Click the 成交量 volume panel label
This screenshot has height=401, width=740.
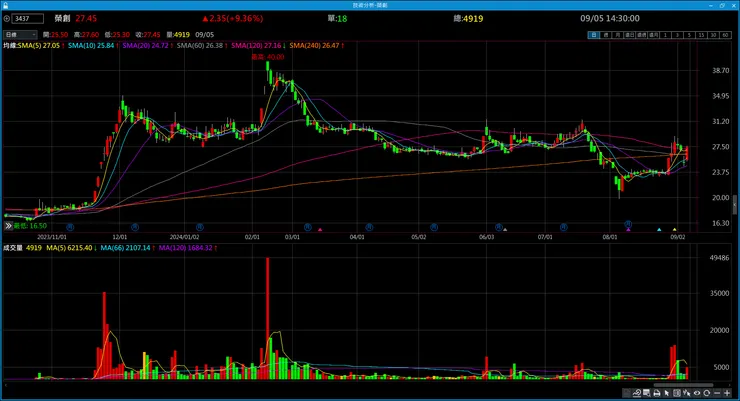13,248
